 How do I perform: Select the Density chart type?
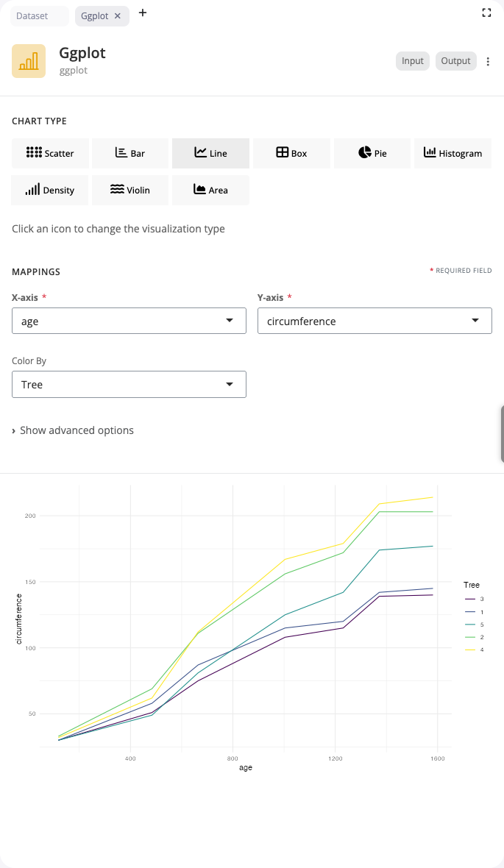click(x=50, y=190)
